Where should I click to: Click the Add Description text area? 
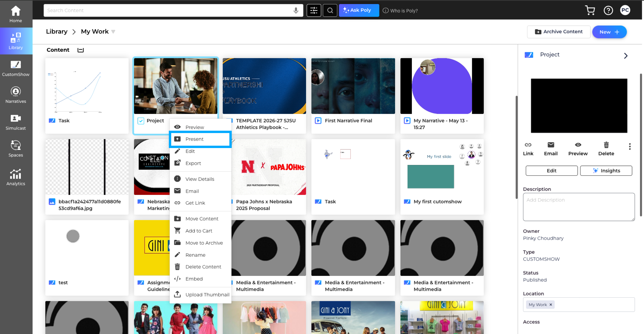tap(578, 207)
